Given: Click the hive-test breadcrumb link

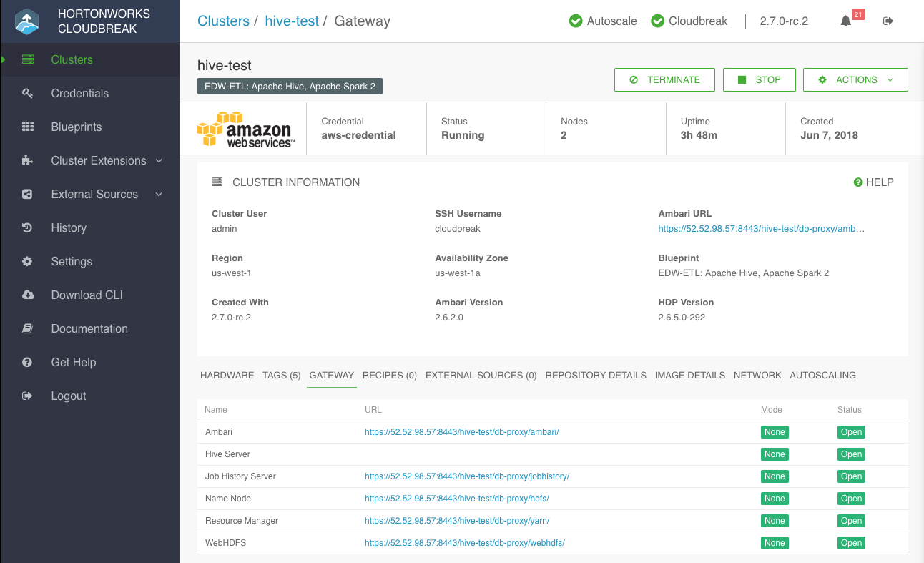Looking at the screenshot, I should click(292, 21).
